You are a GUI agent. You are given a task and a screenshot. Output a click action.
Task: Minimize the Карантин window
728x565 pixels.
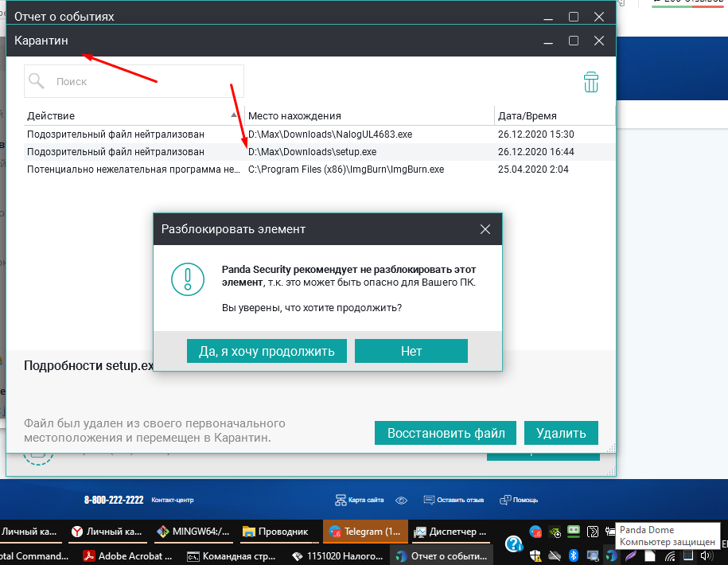click(548, 41)
